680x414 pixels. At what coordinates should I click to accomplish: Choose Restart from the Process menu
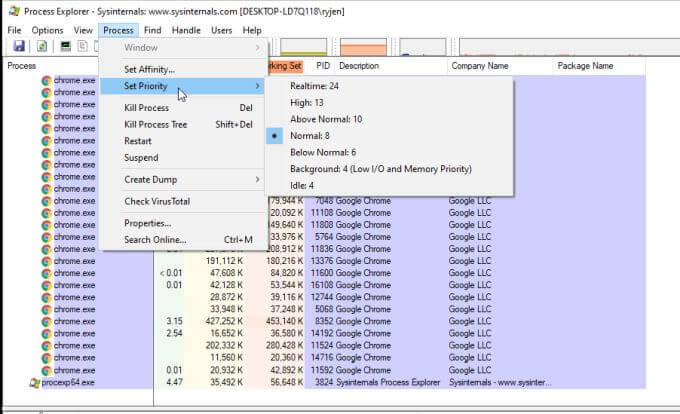tap(182, 141)
